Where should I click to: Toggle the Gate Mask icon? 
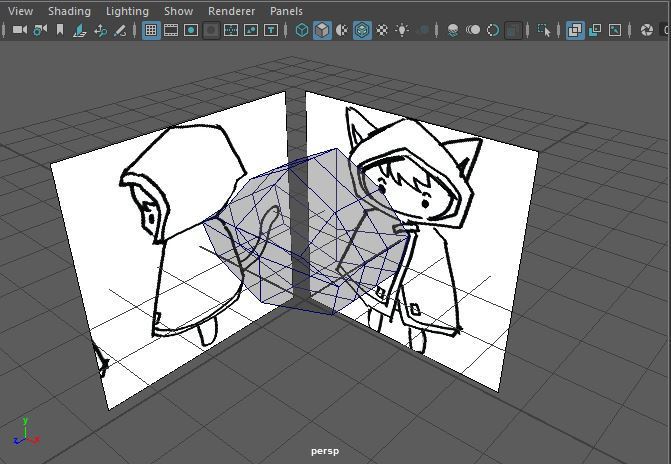211,30
